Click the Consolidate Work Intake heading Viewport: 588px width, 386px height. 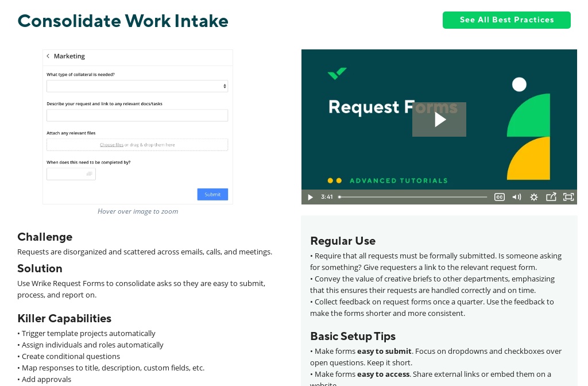pyautogui.click(x=123, y=21)
